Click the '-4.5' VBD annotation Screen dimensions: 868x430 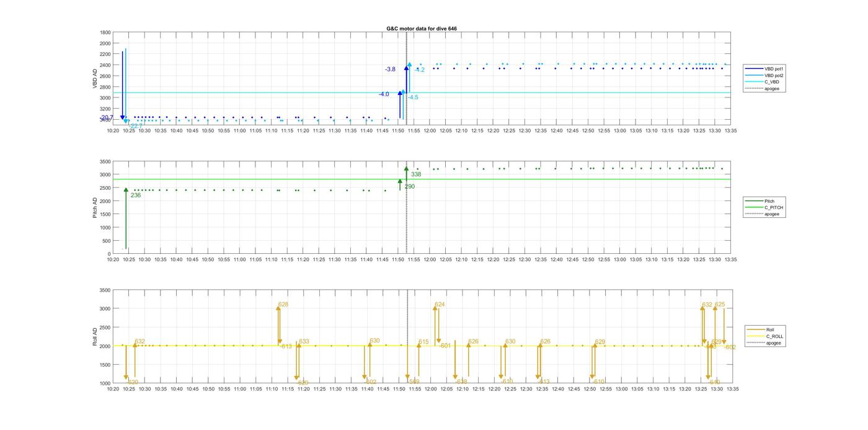tap(413, 97)
